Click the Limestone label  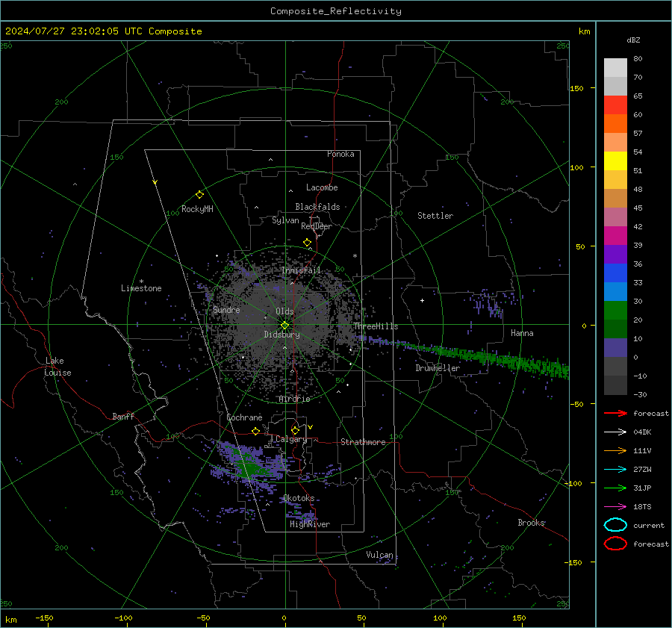coord(141,288)
